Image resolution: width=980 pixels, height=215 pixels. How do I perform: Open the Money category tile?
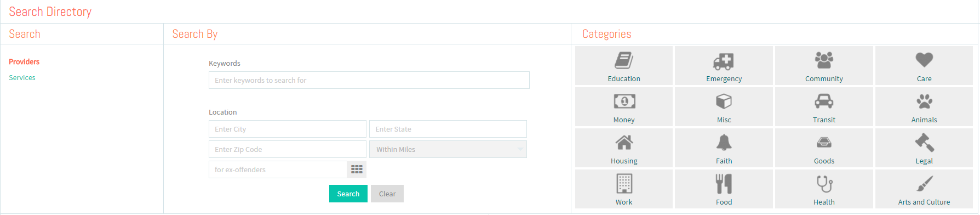624,106
